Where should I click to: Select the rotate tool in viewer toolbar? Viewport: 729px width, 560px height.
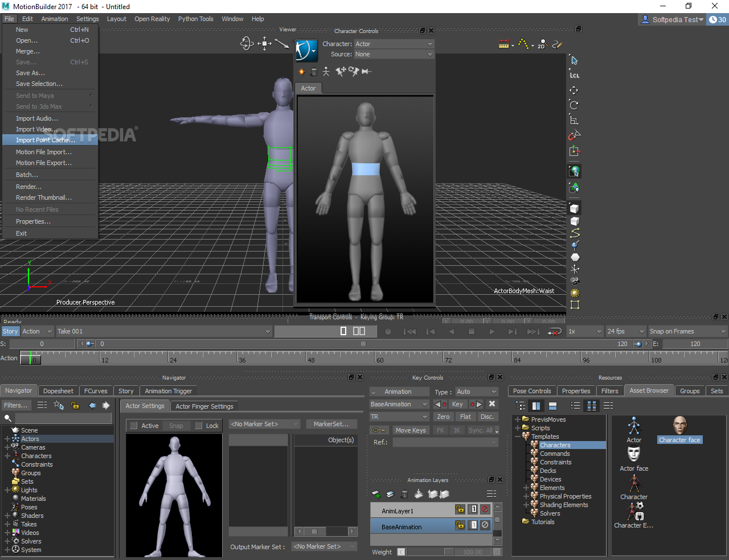point(574,105)
